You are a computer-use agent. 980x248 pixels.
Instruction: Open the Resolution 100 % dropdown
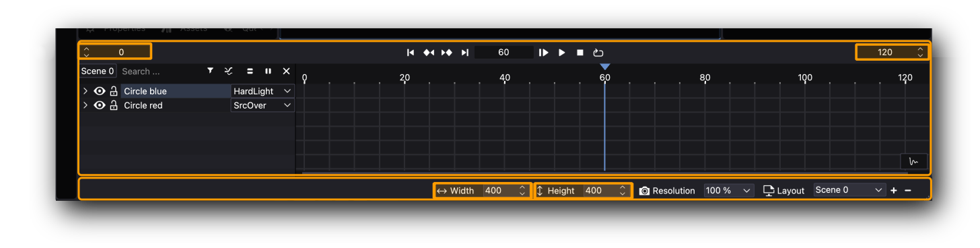(x=729, y=191)
